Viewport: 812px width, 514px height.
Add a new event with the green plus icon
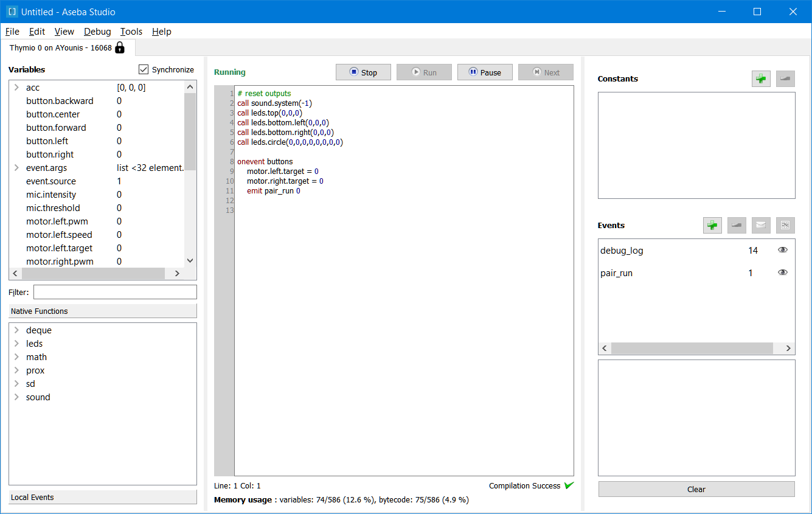(712, 225)
